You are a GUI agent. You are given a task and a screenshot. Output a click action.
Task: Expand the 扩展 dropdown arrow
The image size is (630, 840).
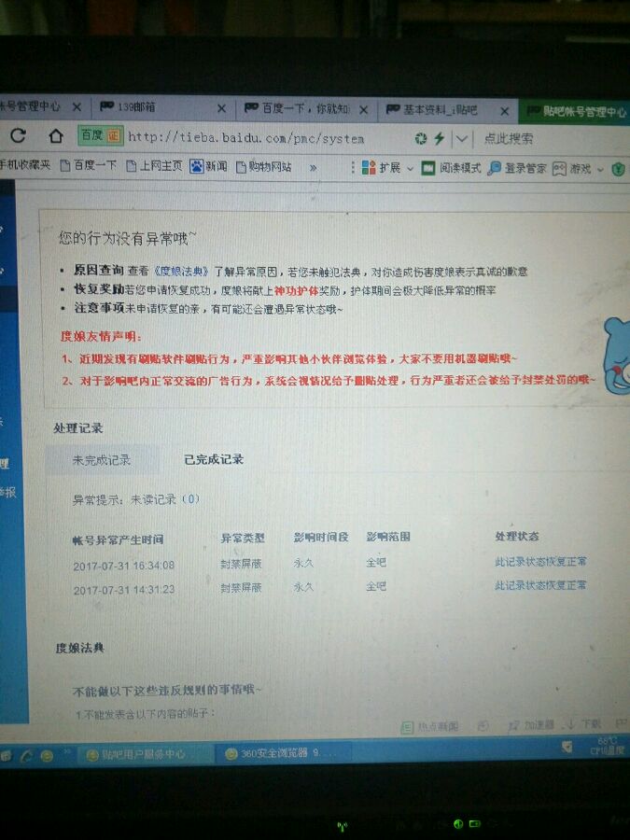coord(411,169)
